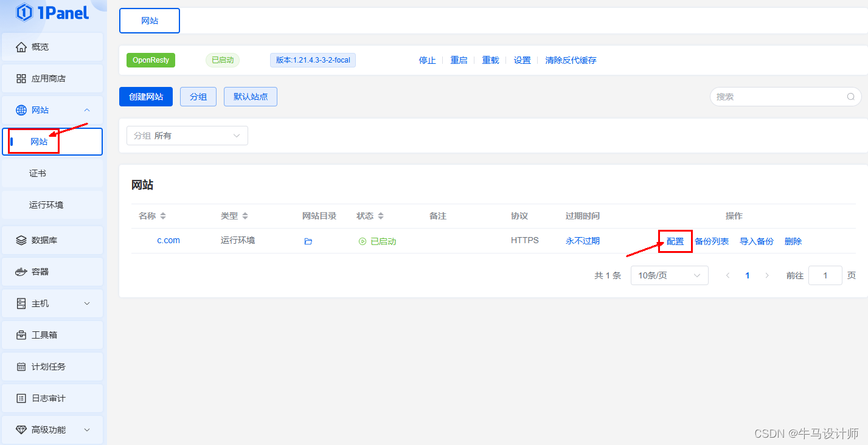Image resolution: width=868 pixels, height=445 pixels.
Task: Select the 证书 menu item
Action: 37,173
